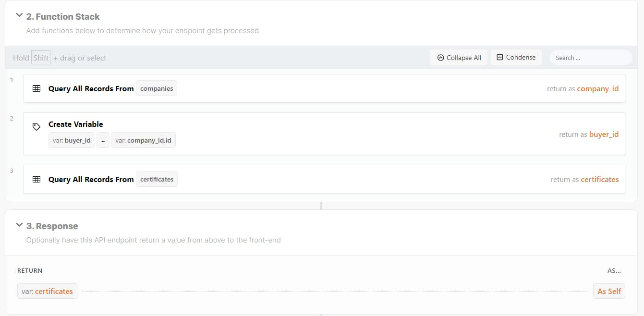Click the company_id return variable link

click(x=597, y=88)
